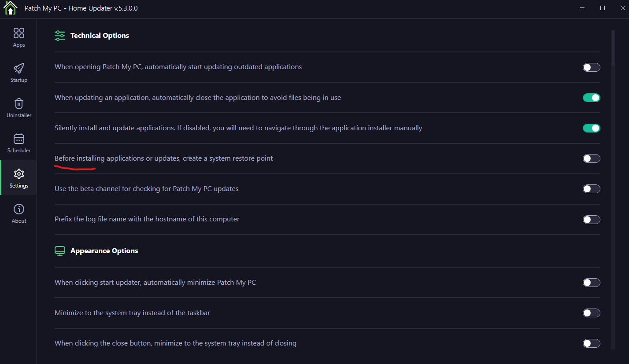Enable close button minimizing to system tray
The height and width of the screenshot is (364, 629).
[591, 343]
